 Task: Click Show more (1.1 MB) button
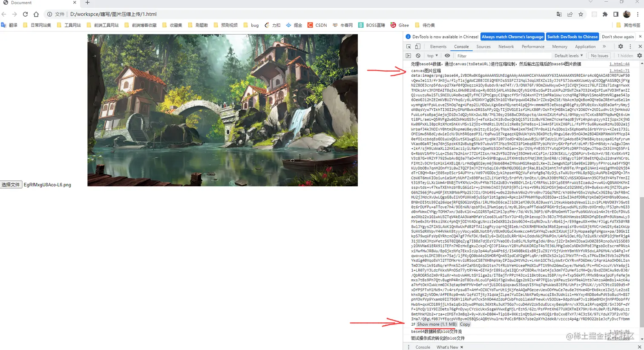[x=437, y=324]
